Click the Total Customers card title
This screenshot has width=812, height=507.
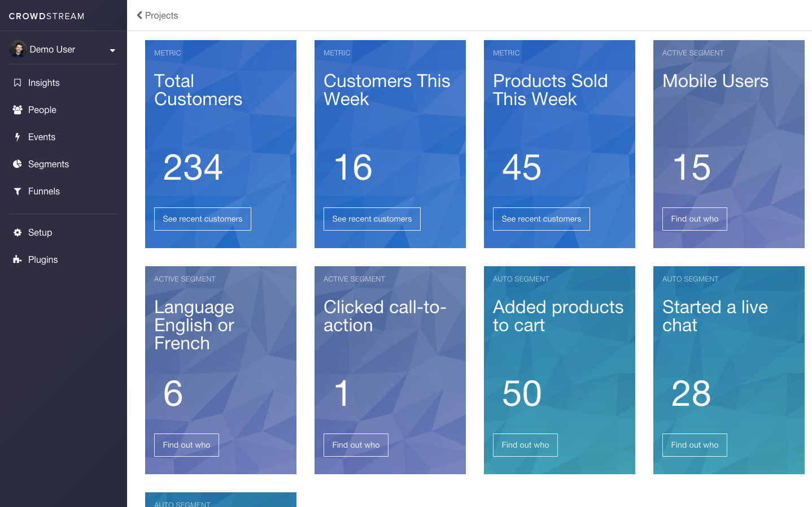(x=198, y=90)
